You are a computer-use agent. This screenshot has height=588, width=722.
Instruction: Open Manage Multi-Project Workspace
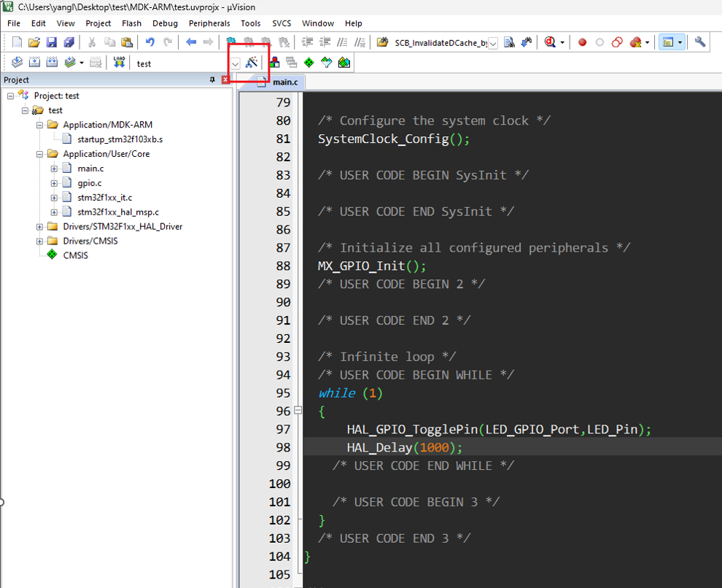click(x=292, y=63)
